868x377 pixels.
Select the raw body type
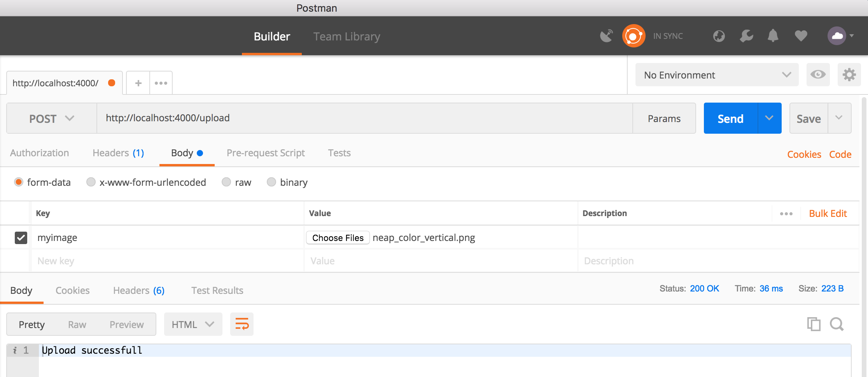[226, 182]
